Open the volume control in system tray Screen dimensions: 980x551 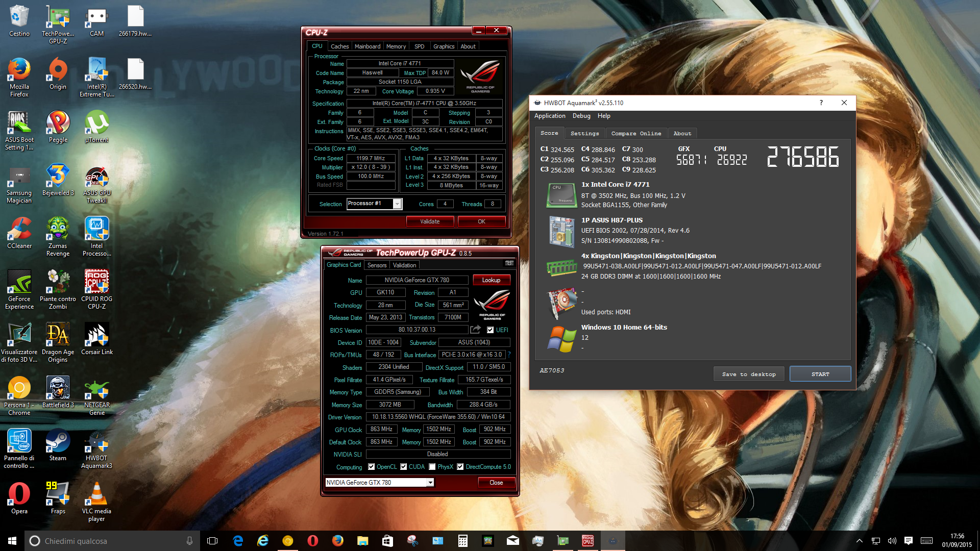[x=892, y=541]
